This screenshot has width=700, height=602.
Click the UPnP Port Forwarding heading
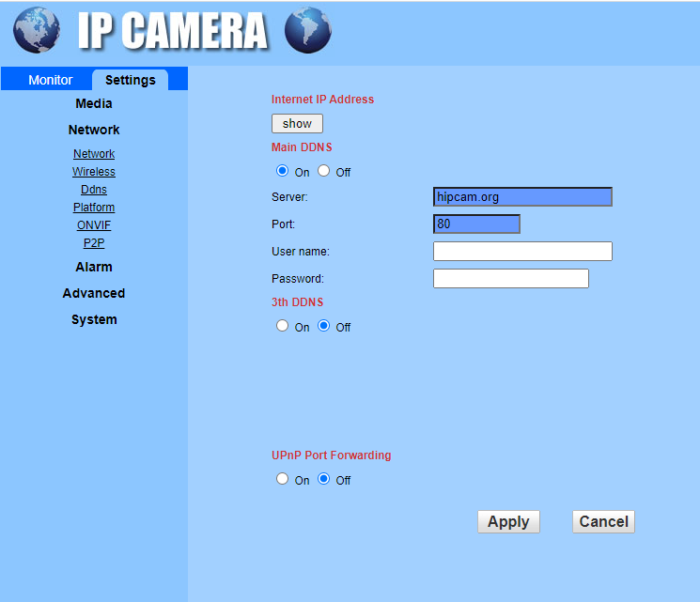[x=332, y=455]
